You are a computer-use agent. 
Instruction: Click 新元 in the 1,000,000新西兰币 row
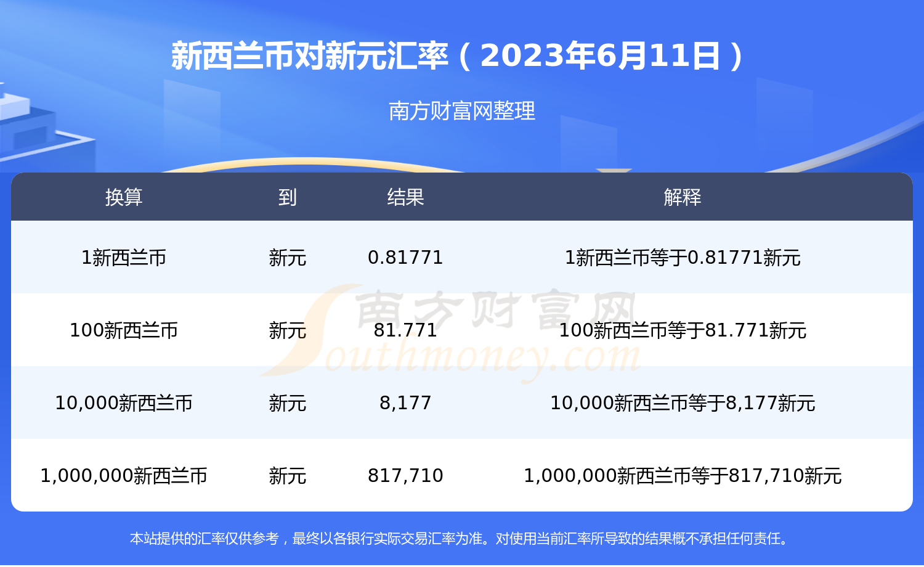click(287, 476)
